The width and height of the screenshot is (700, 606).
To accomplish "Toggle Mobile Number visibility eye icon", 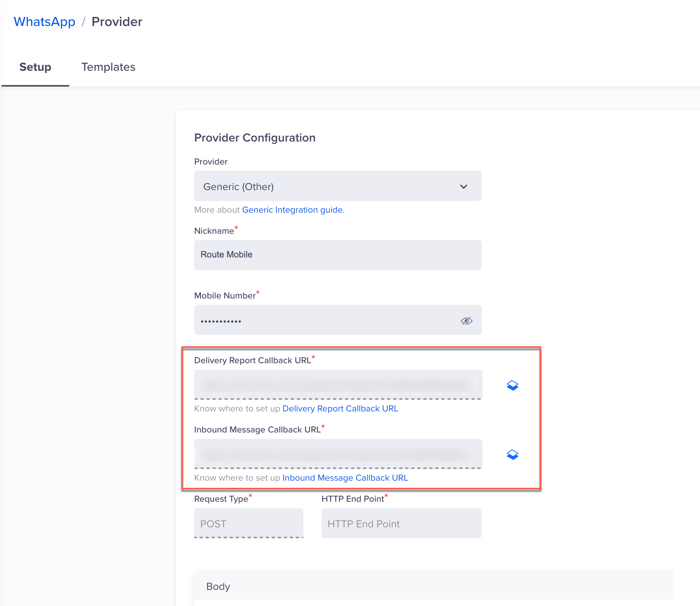I will [466, 321].
